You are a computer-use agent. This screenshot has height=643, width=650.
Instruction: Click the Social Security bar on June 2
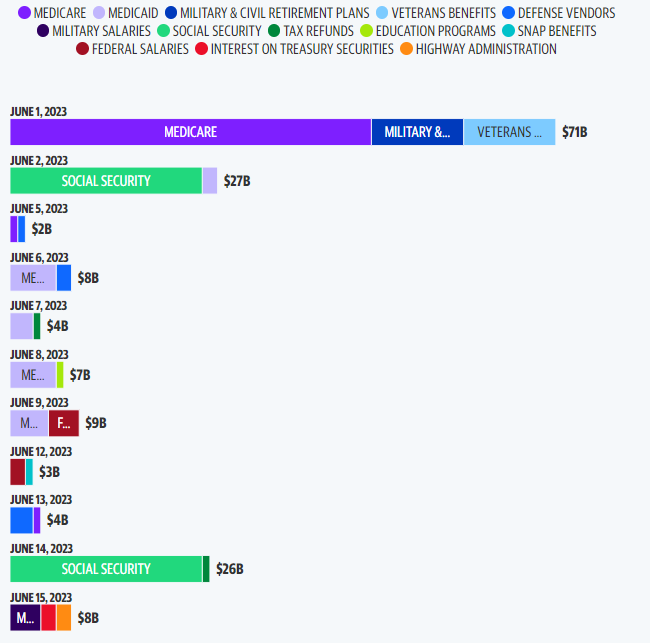tap(106, 181)
